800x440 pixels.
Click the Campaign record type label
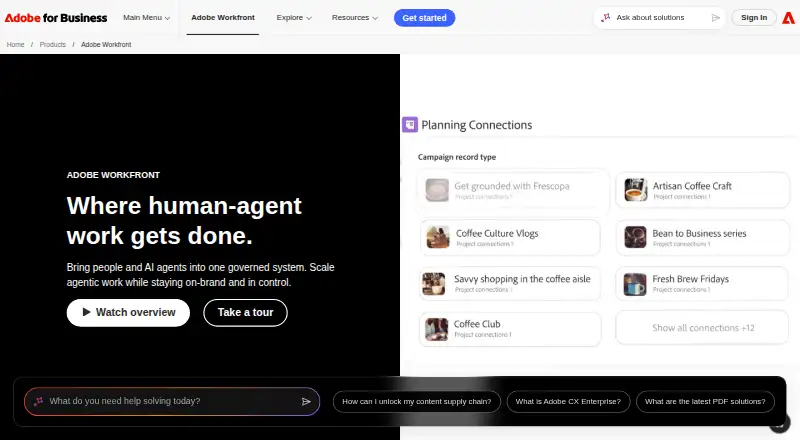coord(457,157)
